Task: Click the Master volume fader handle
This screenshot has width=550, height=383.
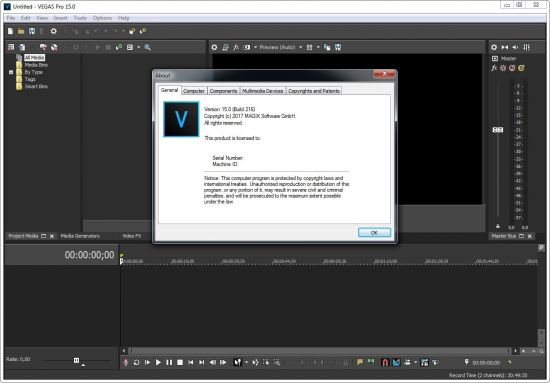Action: click(497, 130)
